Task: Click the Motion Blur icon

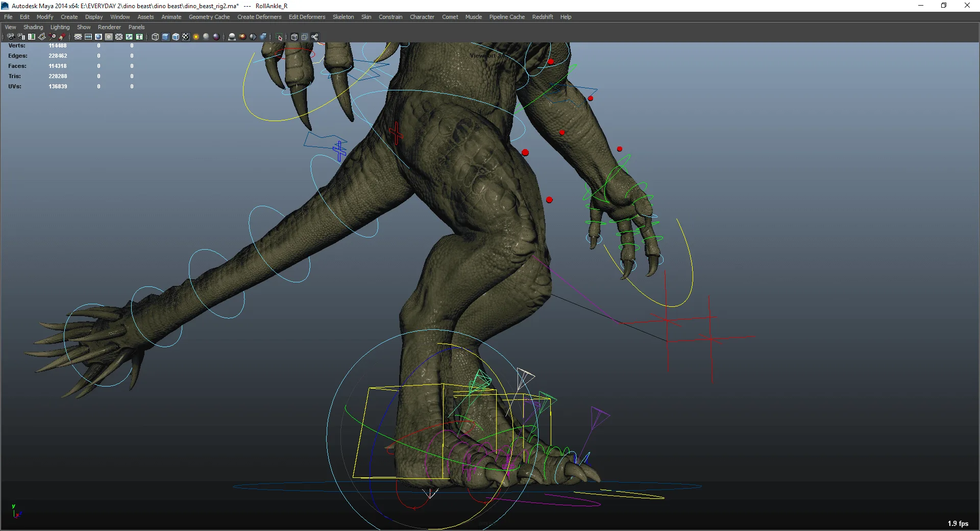Action: click(x=242, y=37)
